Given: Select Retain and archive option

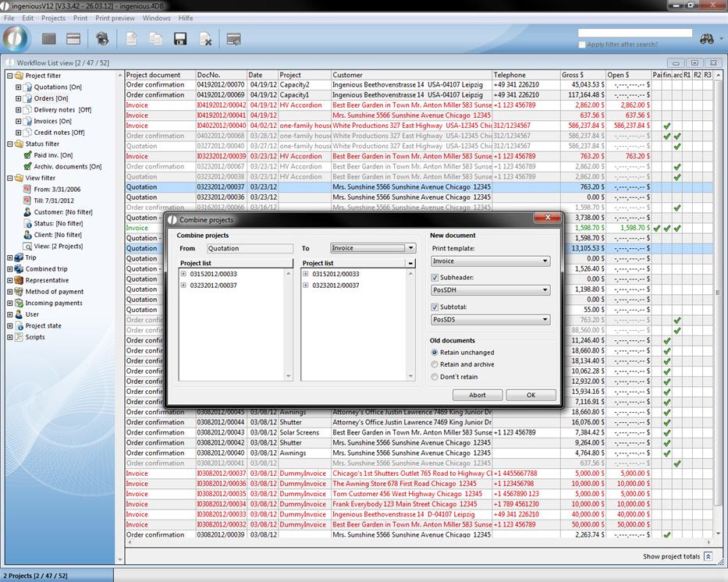Looking at the screenshot, I should [435, 364].
